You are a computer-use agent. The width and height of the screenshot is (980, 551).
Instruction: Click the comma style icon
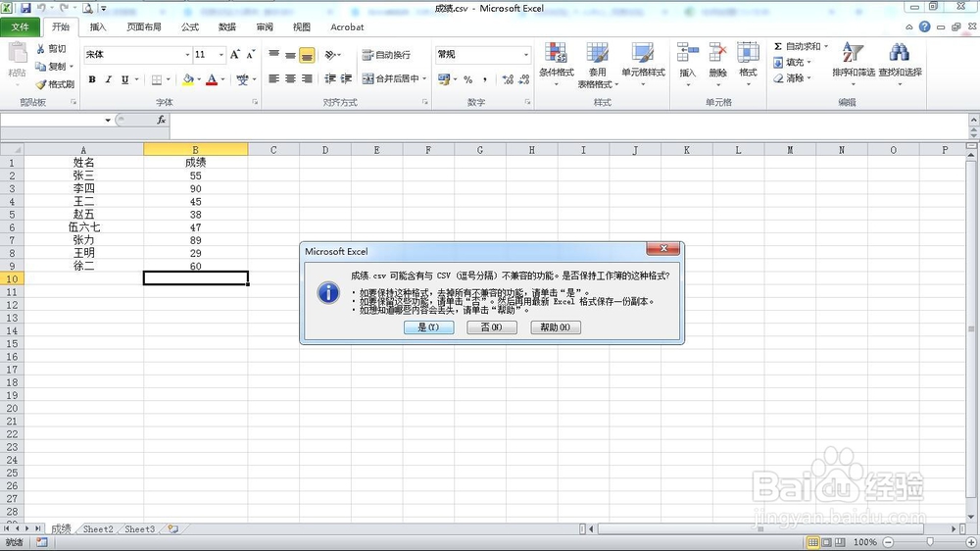[x=485, y=79]
